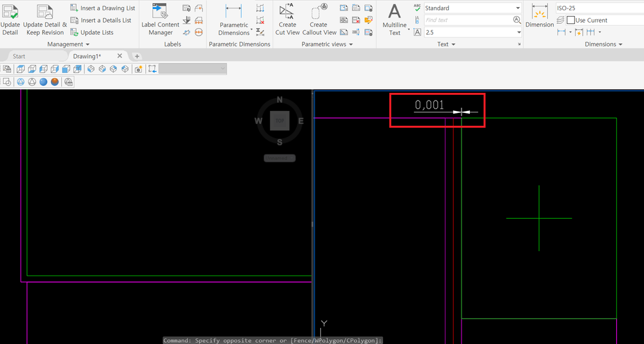The width and height of the screenshot is (644, 344).
Task: Switch to the Drawing1* tab
Action: [87, 56]
